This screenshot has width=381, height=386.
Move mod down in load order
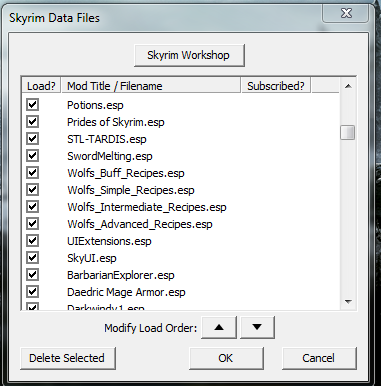pyautogui.click(x=257, y=327)
